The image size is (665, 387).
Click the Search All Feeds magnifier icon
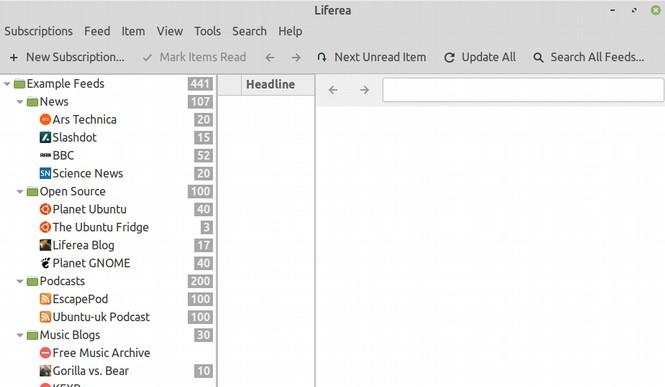coord(538,57)
